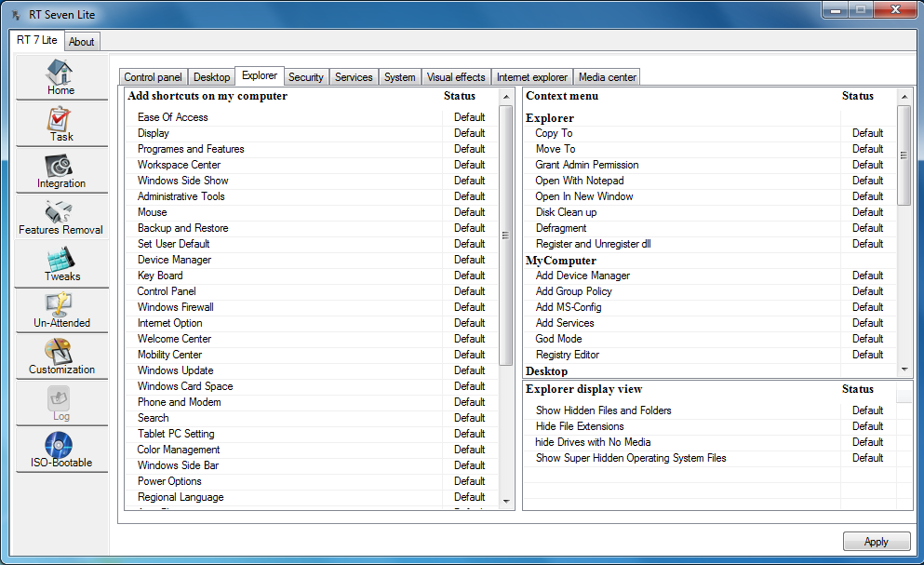924x565 pixels.
Task: Open the Integration section icon
Action: coord(59,166)
